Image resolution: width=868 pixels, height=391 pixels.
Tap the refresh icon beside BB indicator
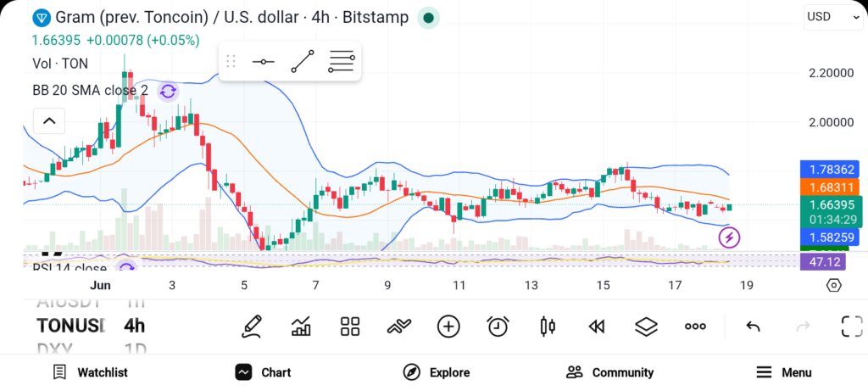click(168, 91)
